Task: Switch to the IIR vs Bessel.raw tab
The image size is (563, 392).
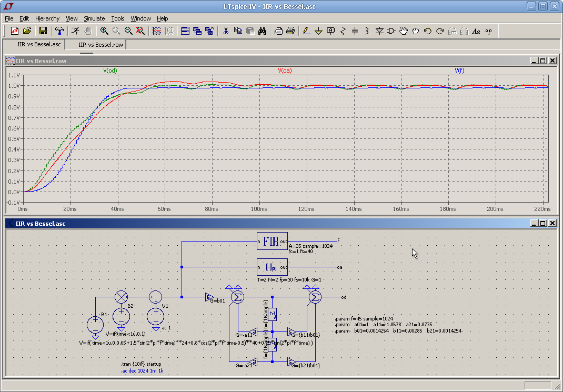Action: click(100, 45)
